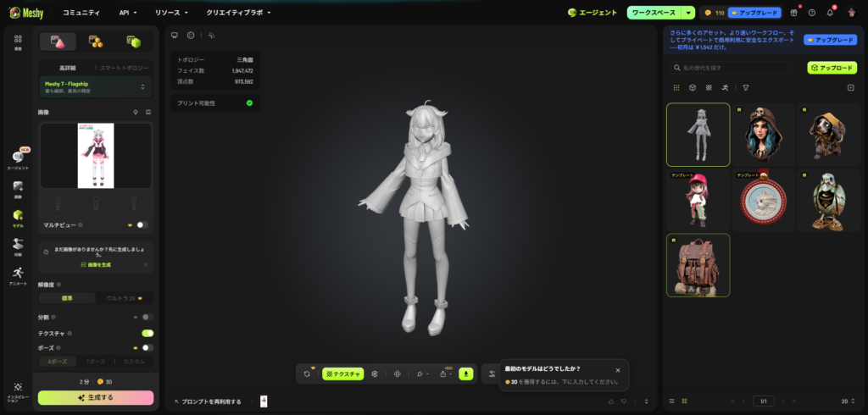Click the globe wireframe icon above viewport

point(191,35)
